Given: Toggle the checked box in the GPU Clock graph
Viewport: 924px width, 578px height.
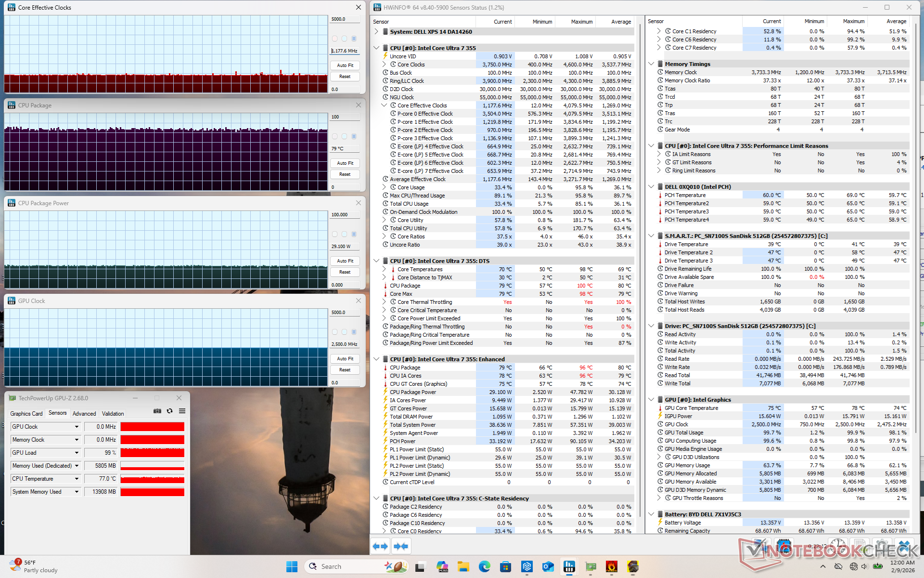Looking at the screenshot, I should coord(354,332).
